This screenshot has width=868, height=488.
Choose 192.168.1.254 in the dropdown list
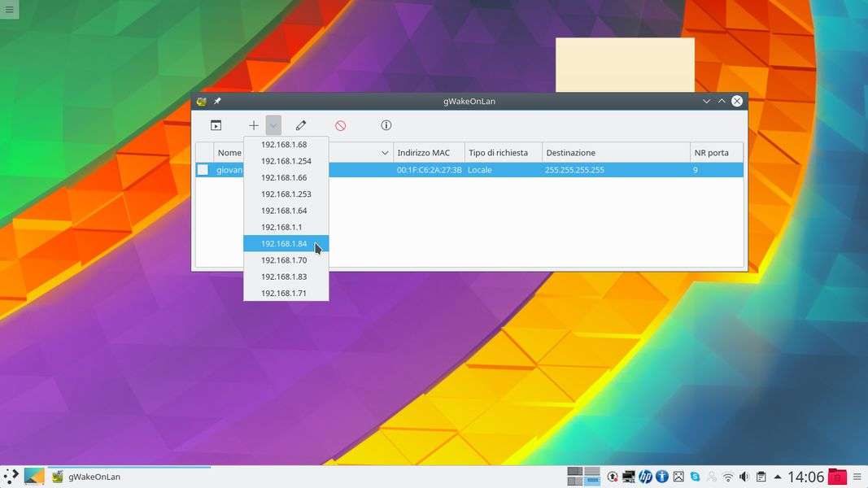click(286, 161)
